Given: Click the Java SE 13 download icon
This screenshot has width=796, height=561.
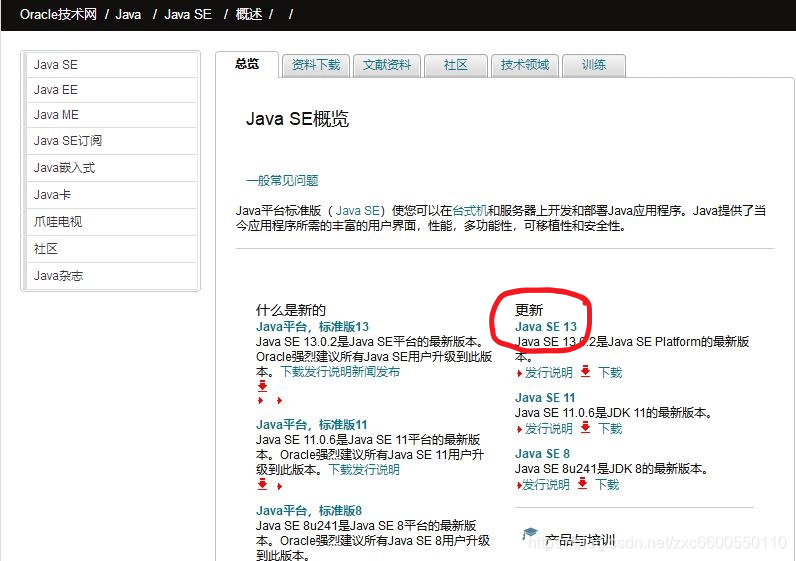Looking at the screenshot, I should click(x=585, y=371).
